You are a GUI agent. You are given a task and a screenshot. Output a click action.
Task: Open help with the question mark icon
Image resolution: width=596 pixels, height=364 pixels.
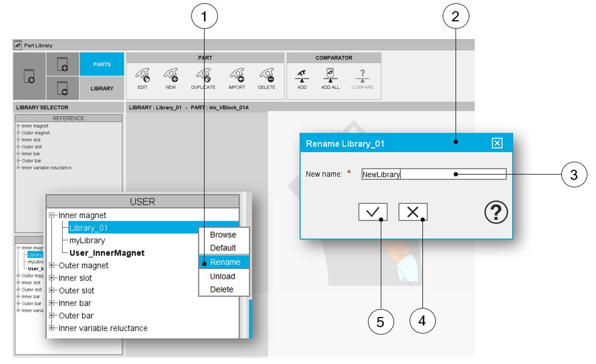click(496, 213)
